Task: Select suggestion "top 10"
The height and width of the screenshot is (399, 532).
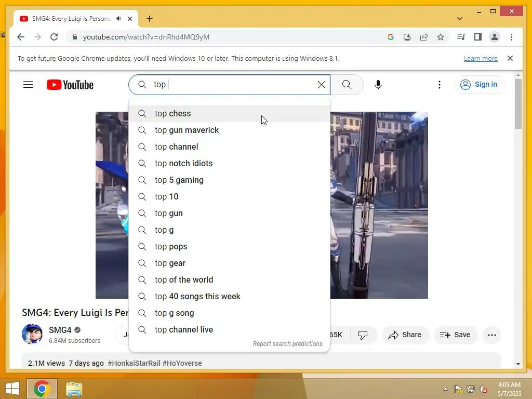Action: (x=229, y=197)
